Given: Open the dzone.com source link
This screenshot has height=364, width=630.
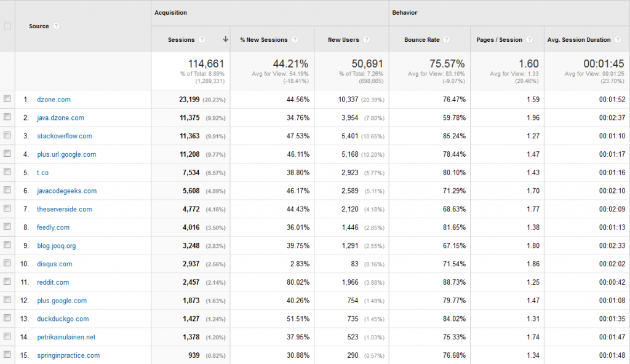Looking at the screenshot, I should click(54, 100).
